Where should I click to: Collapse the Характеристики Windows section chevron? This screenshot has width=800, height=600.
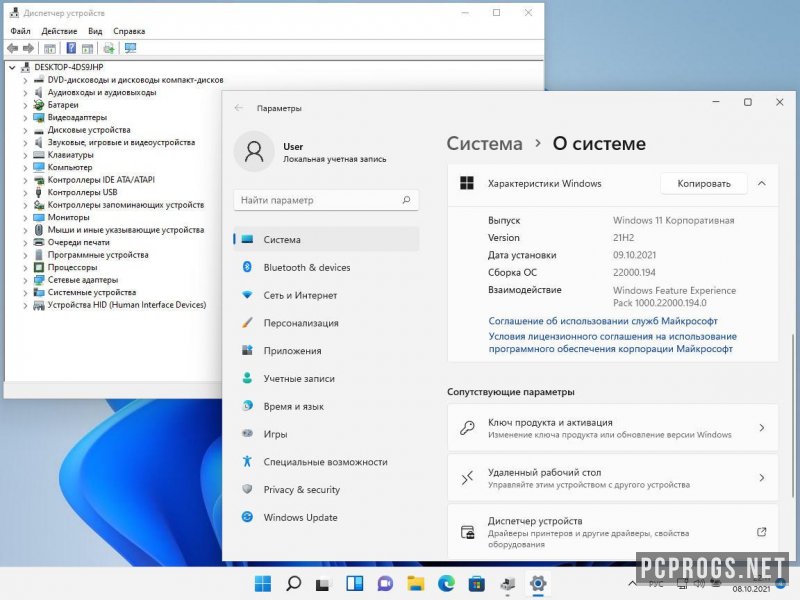point(762,184)
